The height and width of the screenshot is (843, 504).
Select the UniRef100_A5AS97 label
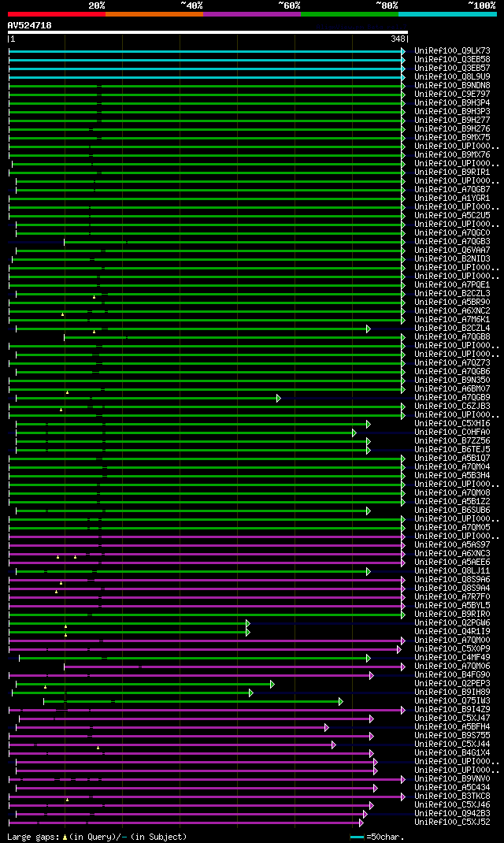(x=452, y=544)
